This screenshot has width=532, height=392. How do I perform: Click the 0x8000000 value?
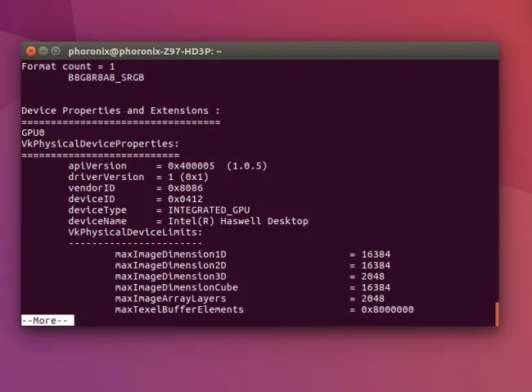click(387, 310)
